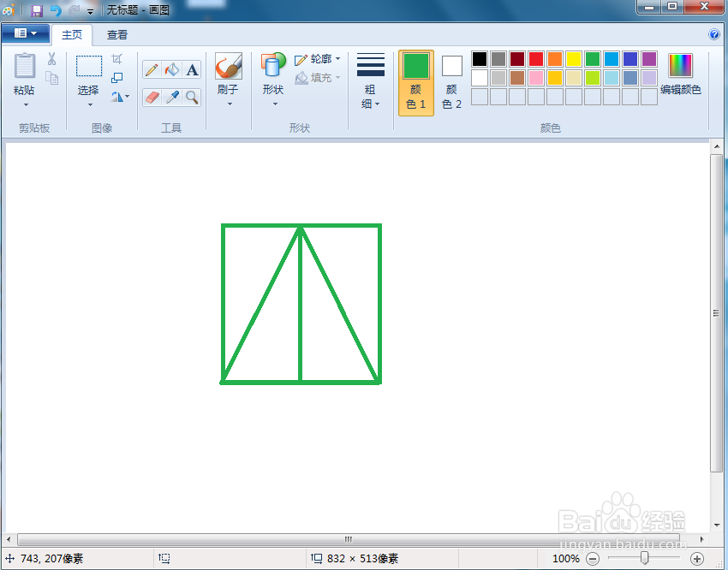Click the Rotate or flip icon

(x=117, y=97)
